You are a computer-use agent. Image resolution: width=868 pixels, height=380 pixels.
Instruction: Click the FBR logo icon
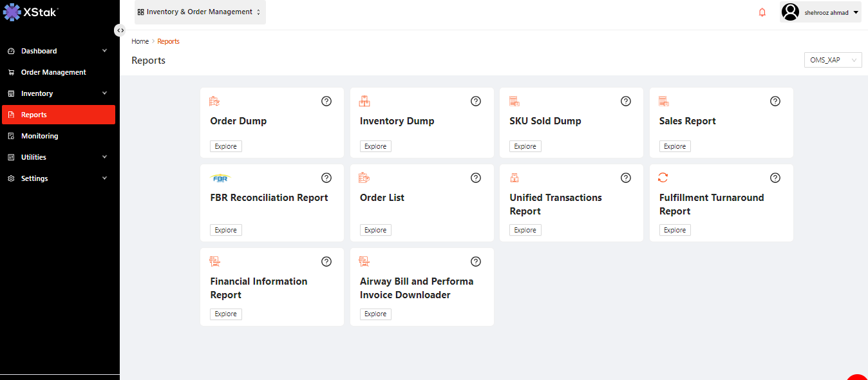(220, 178)
